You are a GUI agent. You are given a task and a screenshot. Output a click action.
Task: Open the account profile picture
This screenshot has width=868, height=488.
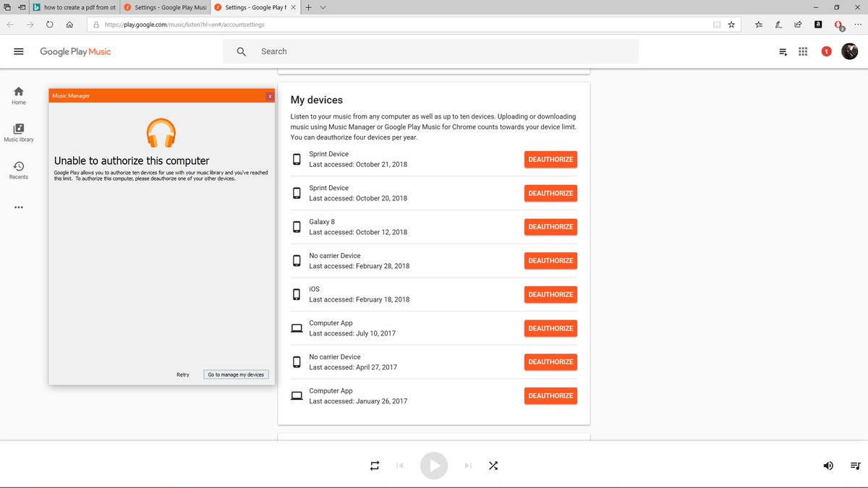(849, 51)
